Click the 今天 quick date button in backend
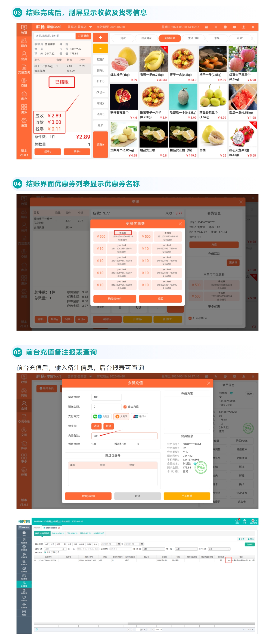The width and height of the screenshot is (266, 644). click(47, 544)
